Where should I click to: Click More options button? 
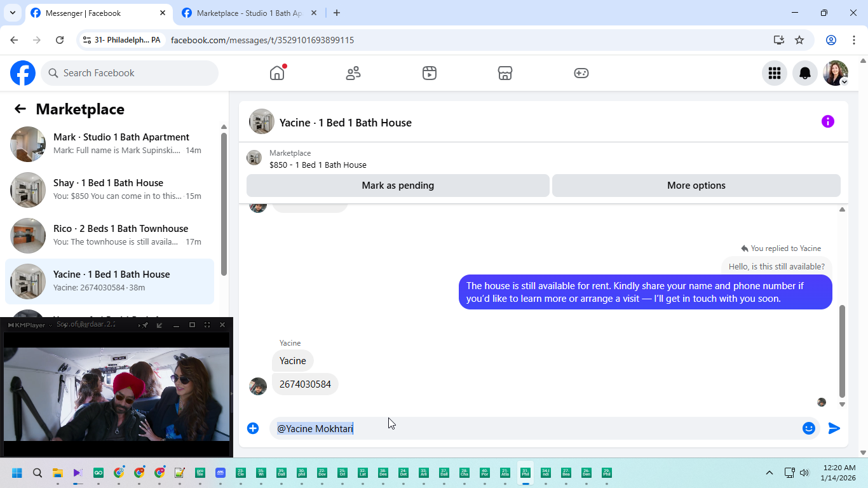696,186
